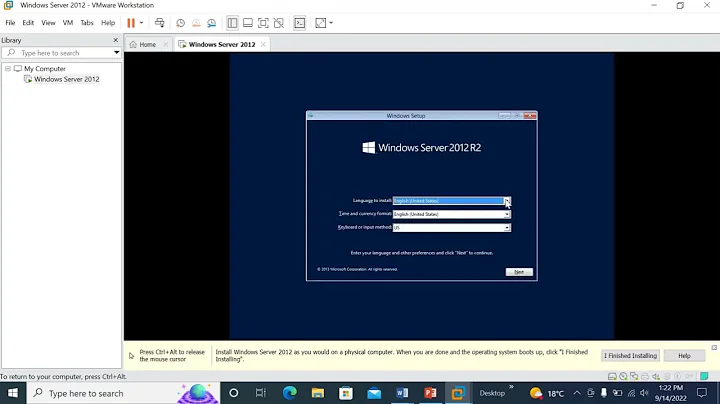This screenshot has height=404, width=720.
Task: Open the power options arrow beside the pause icon
Action: coord(141,23)
